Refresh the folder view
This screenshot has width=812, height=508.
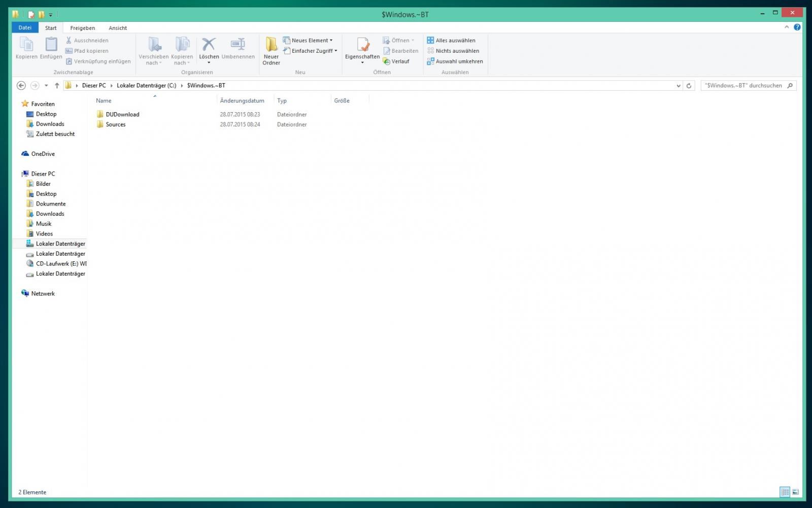coord(689,86)
